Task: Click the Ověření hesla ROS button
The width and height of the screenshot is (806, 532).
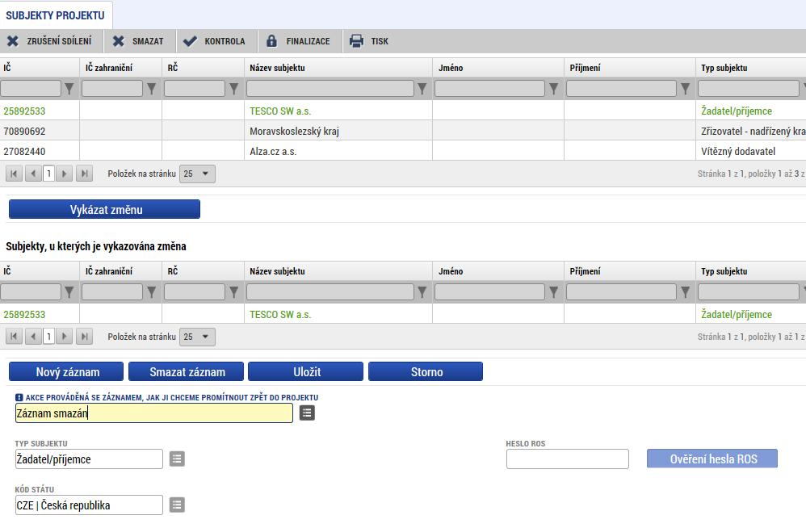Action: [x=712, y=459]
